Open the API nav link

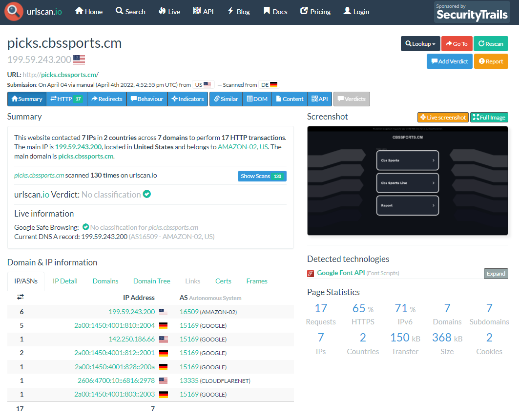pos(203,12)
